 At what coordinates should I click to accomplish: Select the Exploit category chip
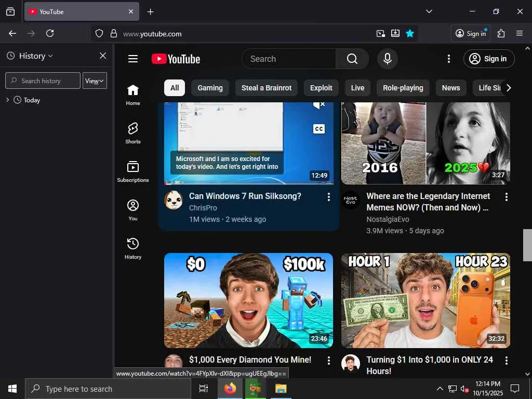tap(321, 88)
